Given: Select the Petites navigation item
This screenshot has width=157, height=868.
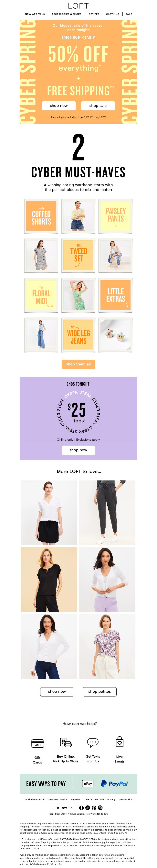Looking at the screenshot, I should [x=94, y=14].
